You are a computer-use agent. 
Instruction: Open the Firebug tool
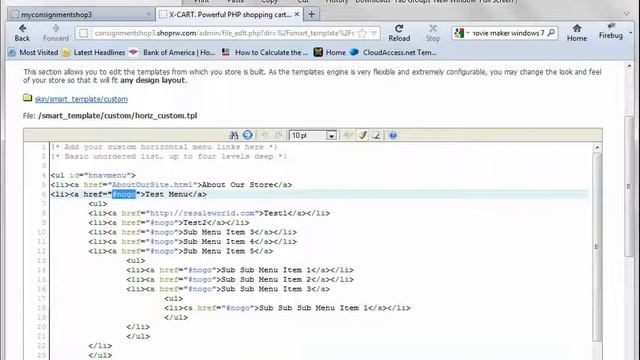tap(611, 32)
